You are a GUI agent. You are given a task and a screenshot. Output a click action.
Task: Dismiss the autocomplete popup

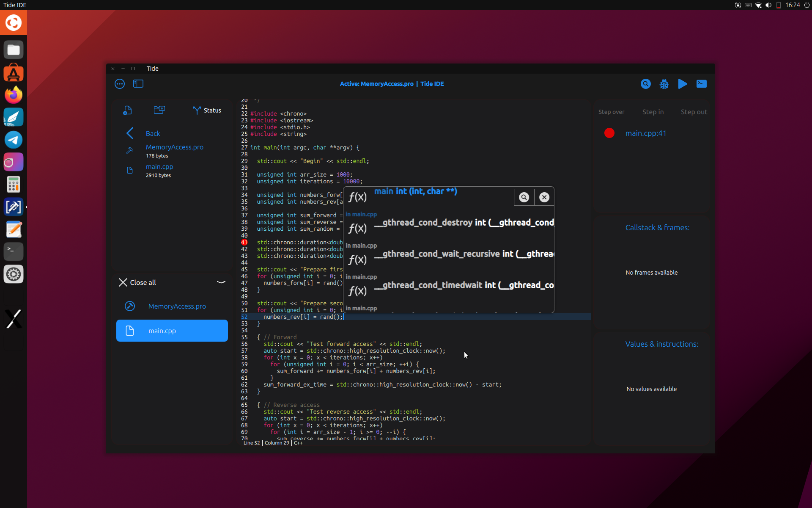pos(544,197)
